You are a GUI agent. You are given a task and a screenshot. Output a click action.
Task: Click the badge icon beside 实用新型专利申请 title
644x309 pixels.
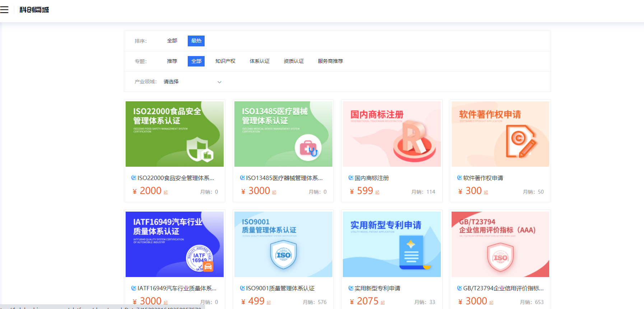[x=351, y=288]
